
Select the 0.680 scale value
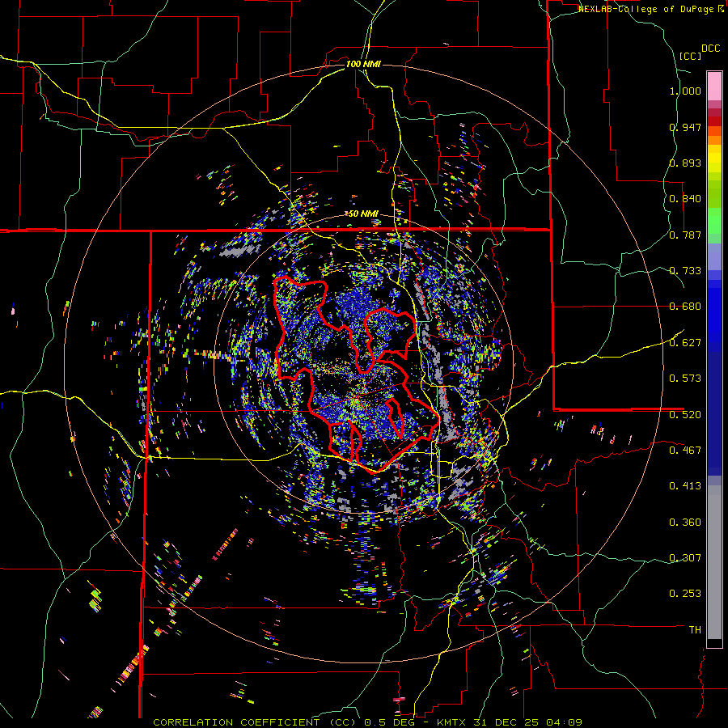coord(685,307)
